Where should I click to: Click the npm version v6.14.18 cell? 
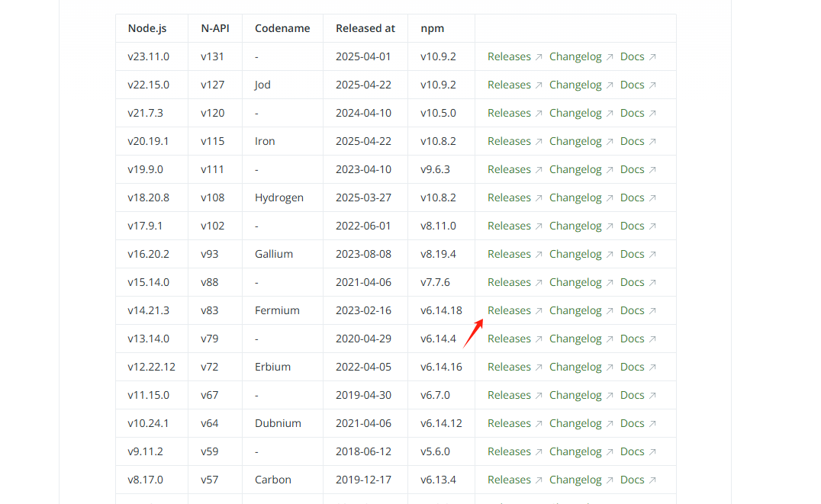[x=439, y=310]
